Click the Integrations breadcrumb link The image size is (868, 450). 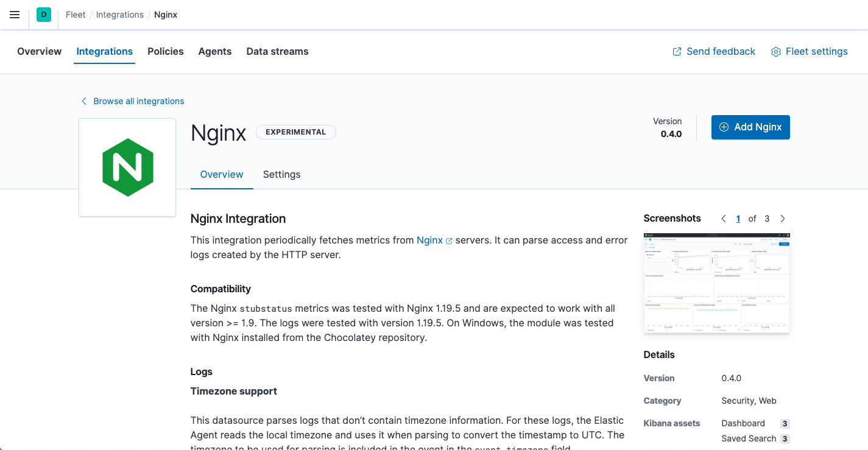119,14
